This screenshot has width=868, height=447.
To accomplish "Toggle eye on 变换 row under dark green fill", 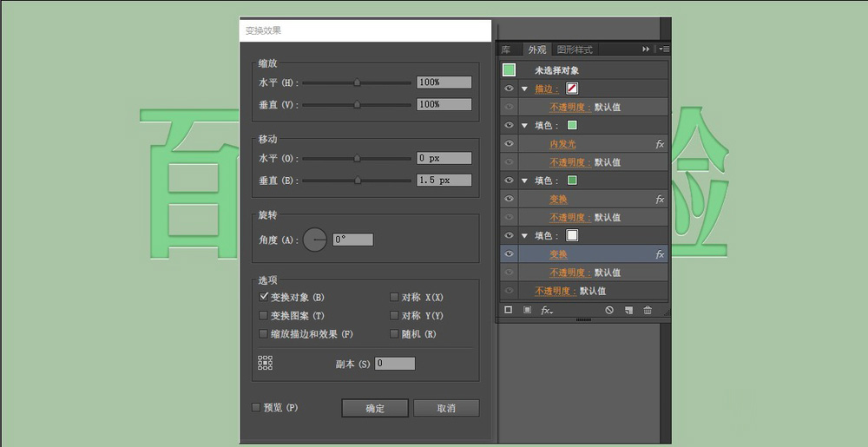I will (x=509, y=199).
